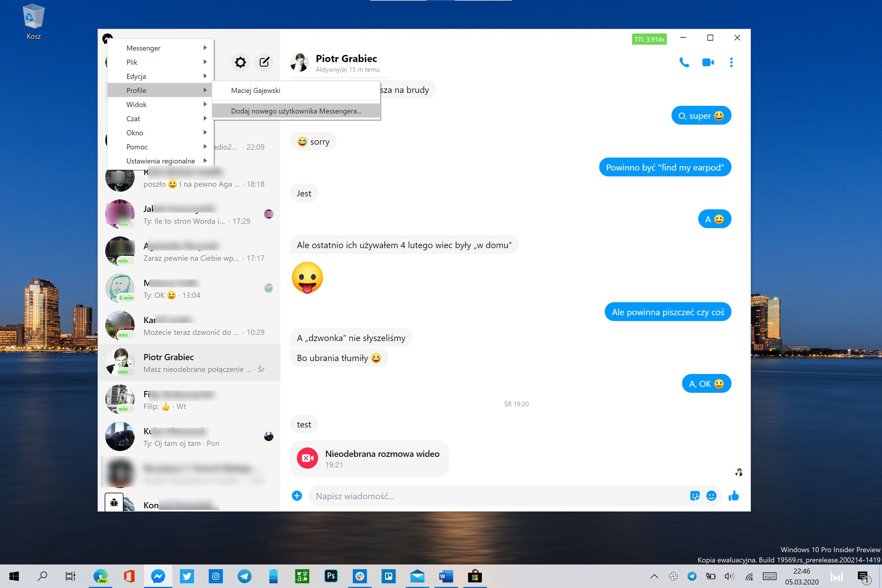Open chat with 'Zaraz pewnie na Ciebie' preview
The image size is (882, 588).
coord(189,251)
